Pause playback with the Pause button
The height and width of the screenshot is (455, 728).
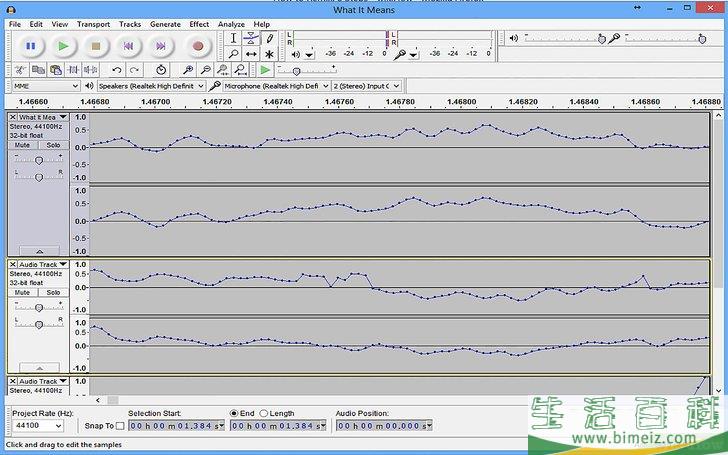(31, 46)
